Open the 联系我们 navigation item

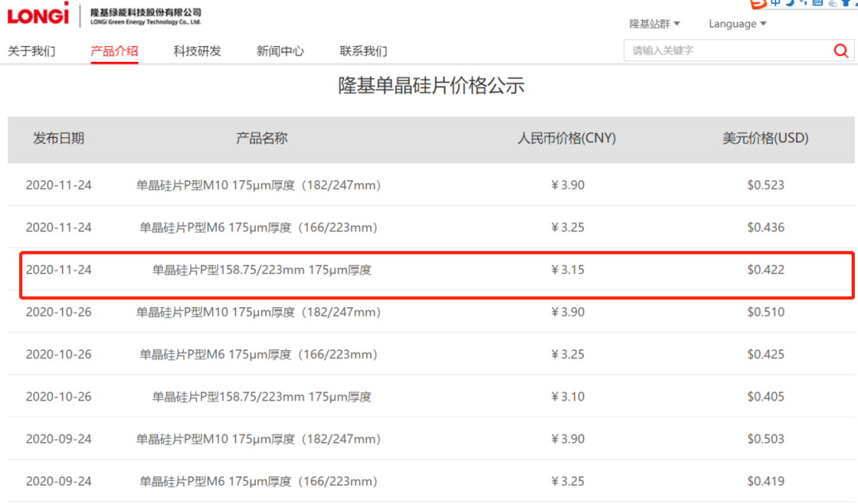coord(363,52)
